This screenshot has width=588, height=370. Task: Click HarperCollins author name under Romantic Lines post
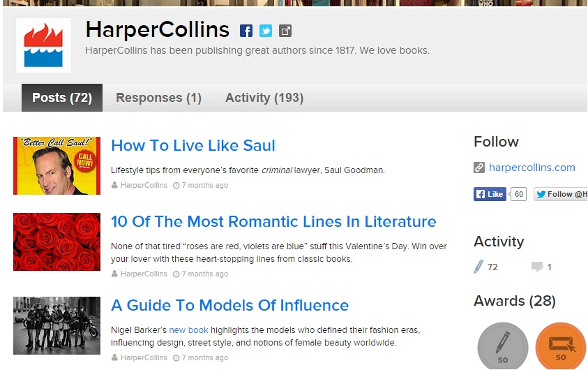point(144,274)
